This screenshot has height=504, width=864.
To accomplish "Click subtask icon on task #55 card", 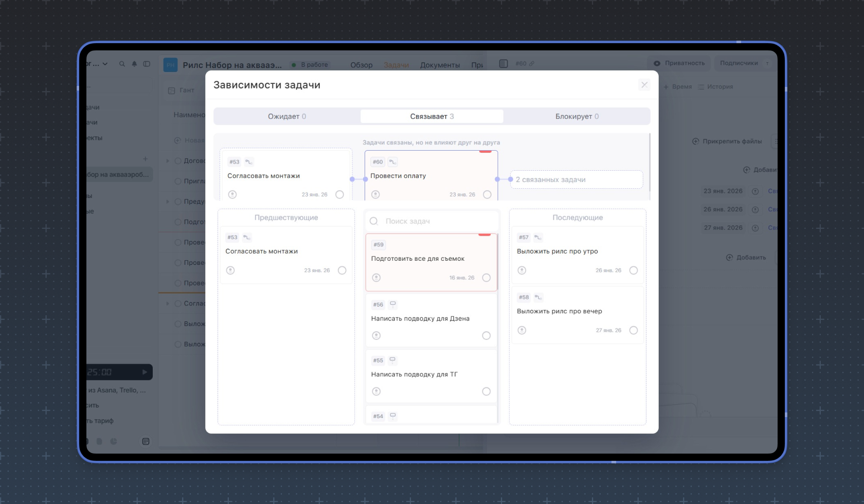I will (393, 360).
